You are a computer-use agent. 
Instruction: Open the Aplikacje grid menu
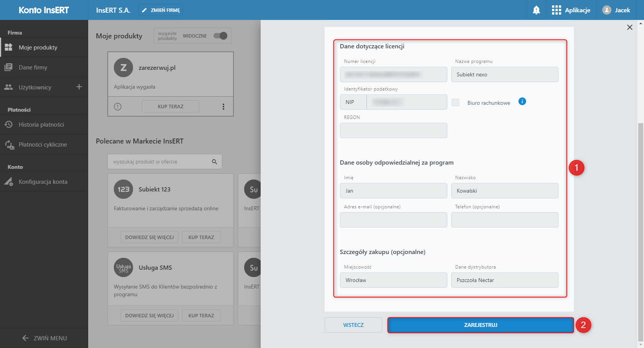coord(571,10)
